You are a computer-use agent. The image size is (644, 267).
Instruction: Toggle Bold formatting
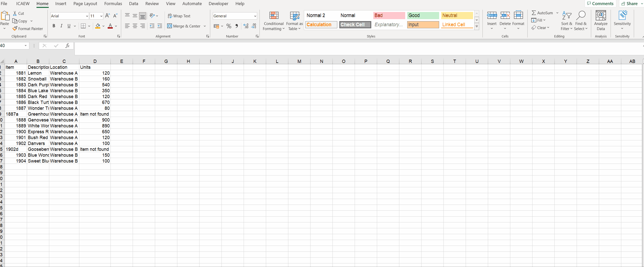(x=54, y=26)
